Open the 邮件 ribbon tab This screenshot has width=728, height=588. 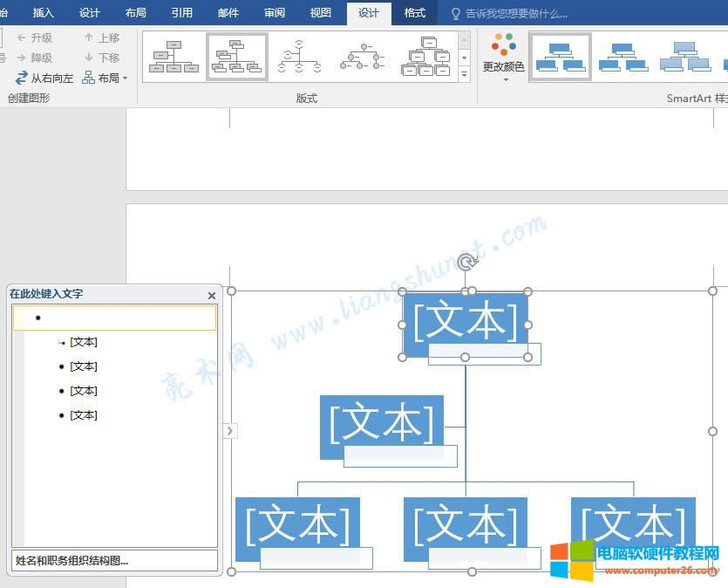[x=228, y=13]
